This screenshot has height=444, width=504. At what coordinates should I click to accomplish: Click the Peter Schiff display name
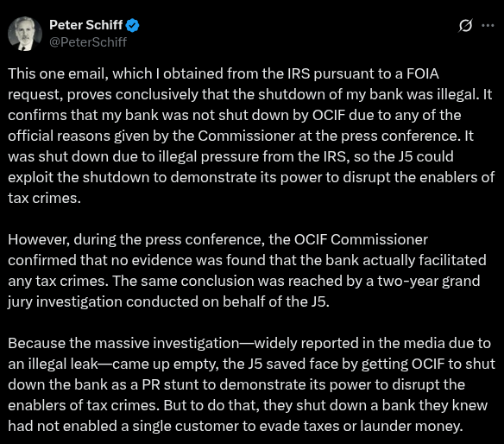point(85,25)
